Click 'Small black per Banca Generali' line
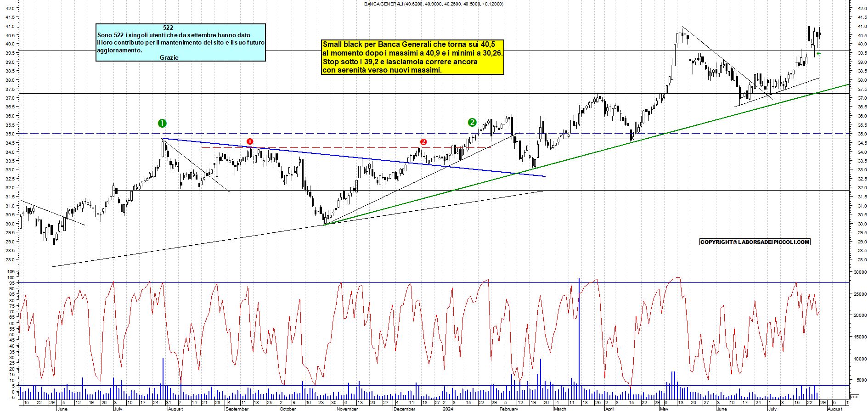This screenshot has height=411, width=868. point(409,44)
